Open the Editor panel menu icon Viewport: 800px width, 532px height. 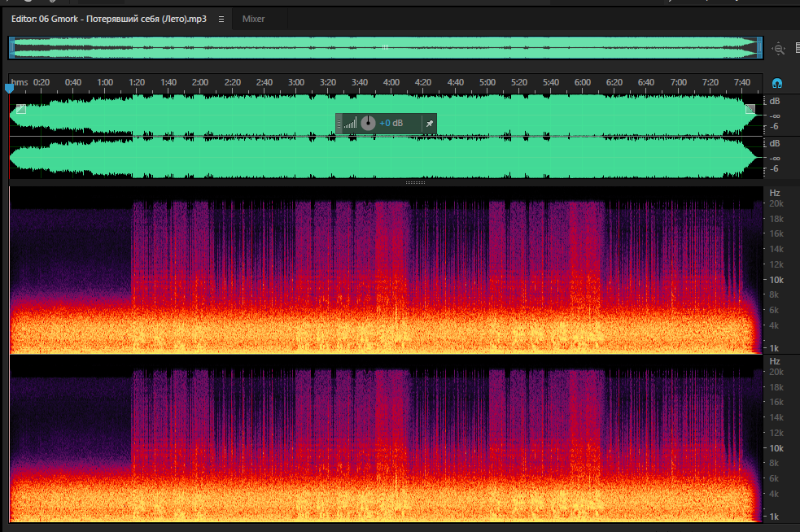pos(221,19)
